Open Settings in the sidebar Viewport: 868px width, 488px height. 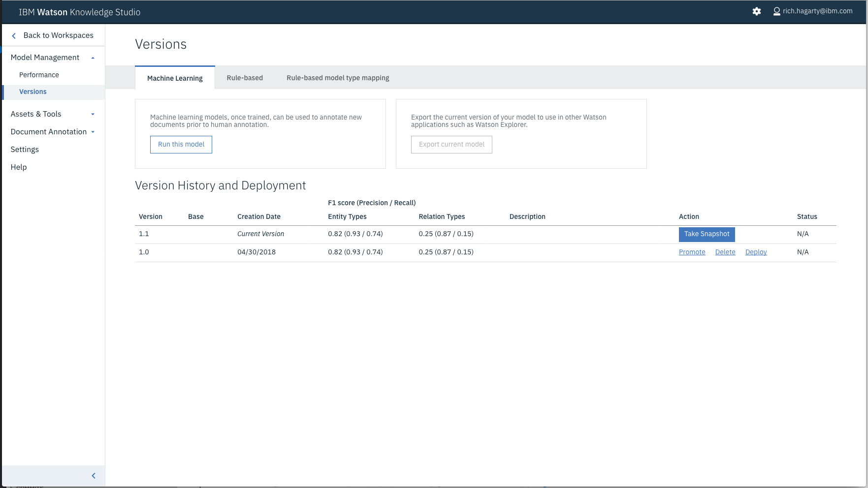pyautogui.click(x=25, y=150)
